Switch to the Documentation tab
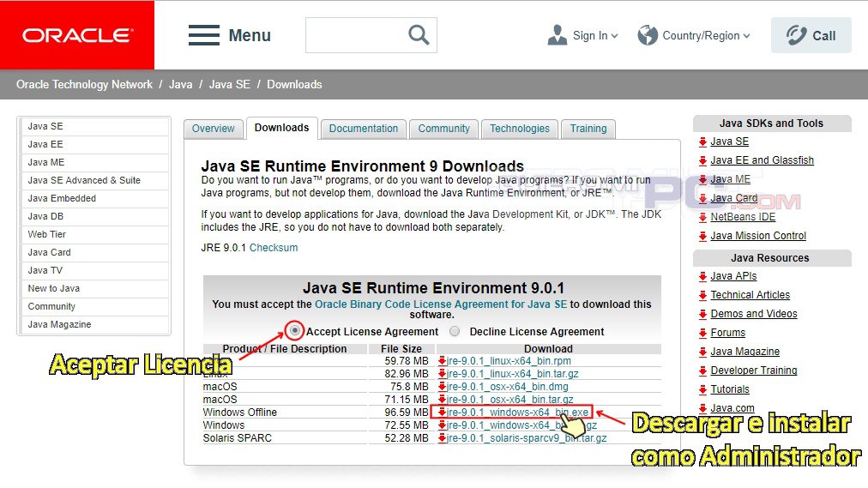868x488 pixels. pyautogui.click(x=363, y=129)
